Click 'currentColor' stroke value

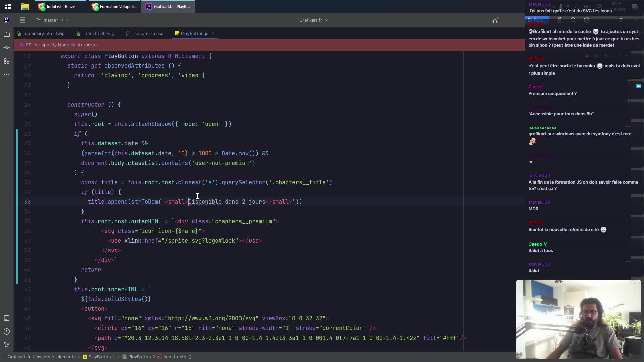pos(342,328)
